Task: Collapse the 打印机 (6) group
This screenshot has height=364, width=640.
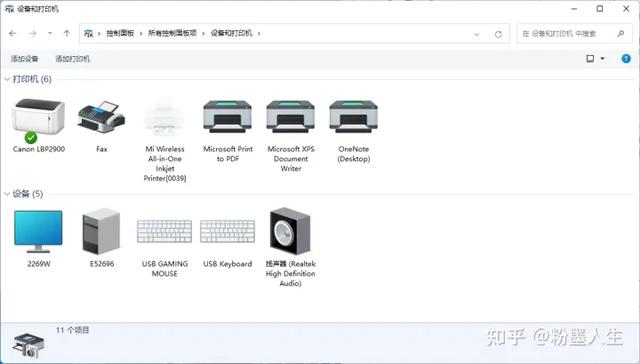Action: pos(7,79)
